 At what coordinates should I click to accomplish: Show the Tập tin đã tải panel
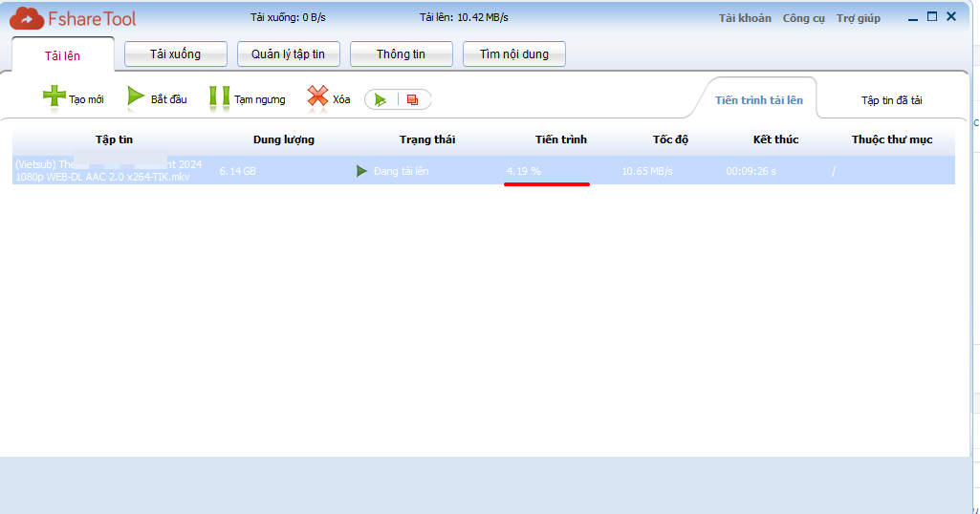891,100
